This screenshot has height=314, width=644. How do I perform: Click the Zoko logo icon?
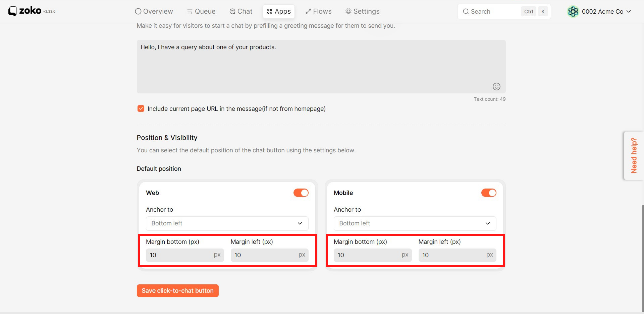(12, 11)
